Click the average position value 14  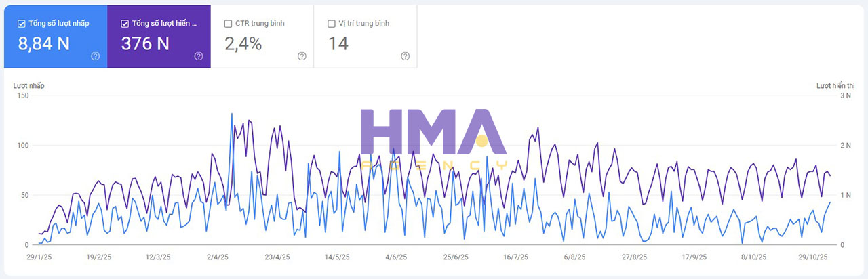pyautogui.click(x=338, y=44)
